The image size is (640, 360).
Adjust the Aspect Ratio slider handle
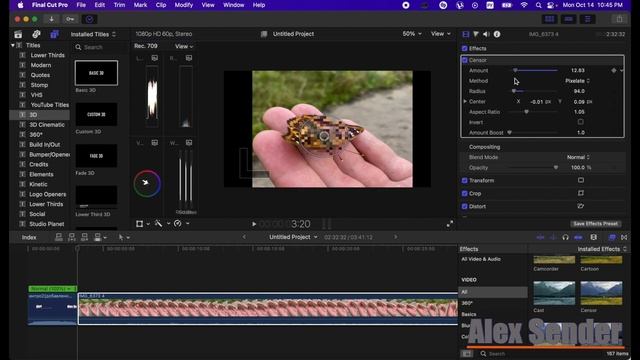click(x=527, y=111)
